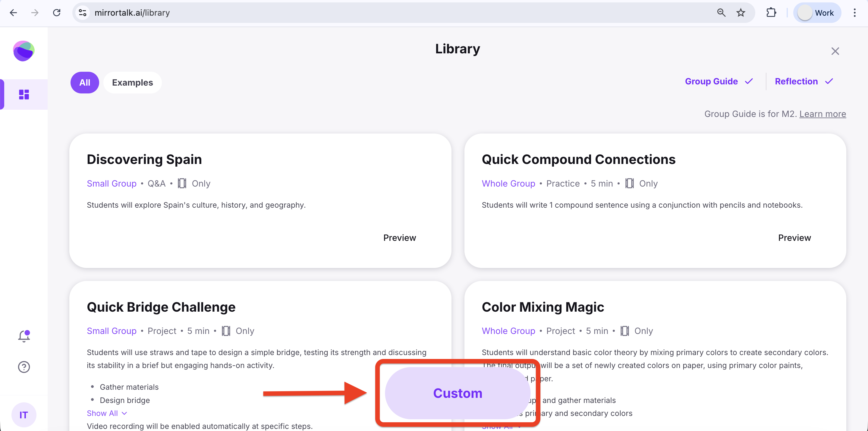Open the notifications bell icon
The height and width of the screenshot is (431, 868).
coord(24,336)
